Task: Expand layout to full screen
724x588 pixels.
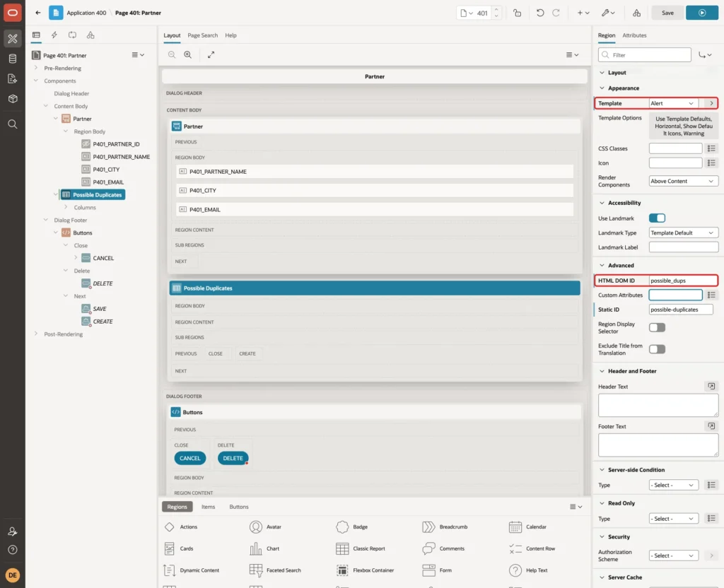Action: click(x=211, y=54)
